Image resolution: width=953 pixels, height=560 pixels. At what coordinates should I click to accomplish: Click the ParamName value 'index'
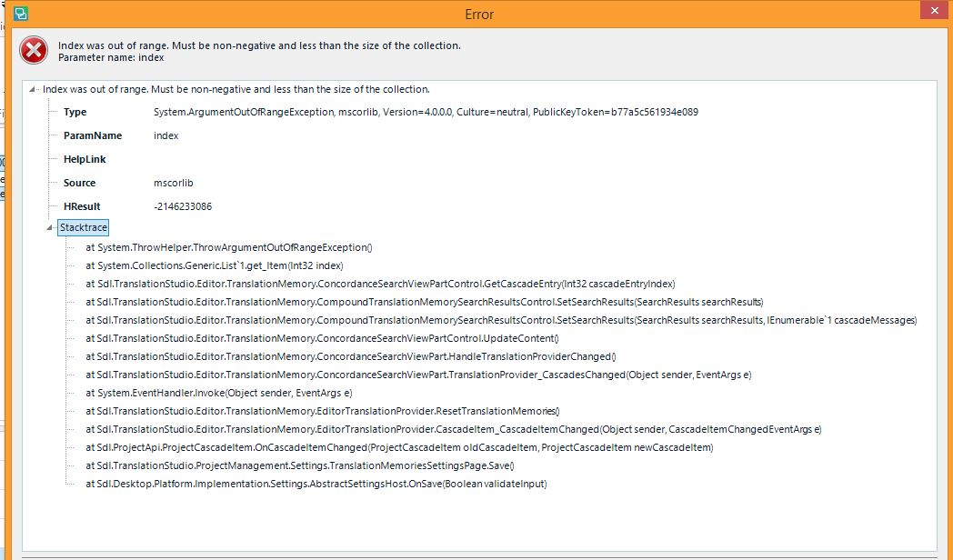[x=166, y=135]
